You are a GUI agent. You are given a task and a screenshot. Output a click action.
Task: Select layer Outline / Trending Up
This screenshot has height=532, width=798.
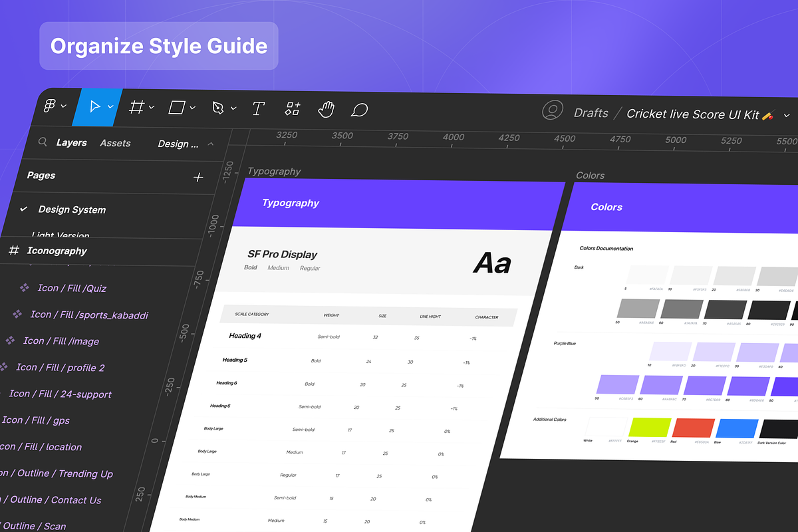click(x=57, y=473)
